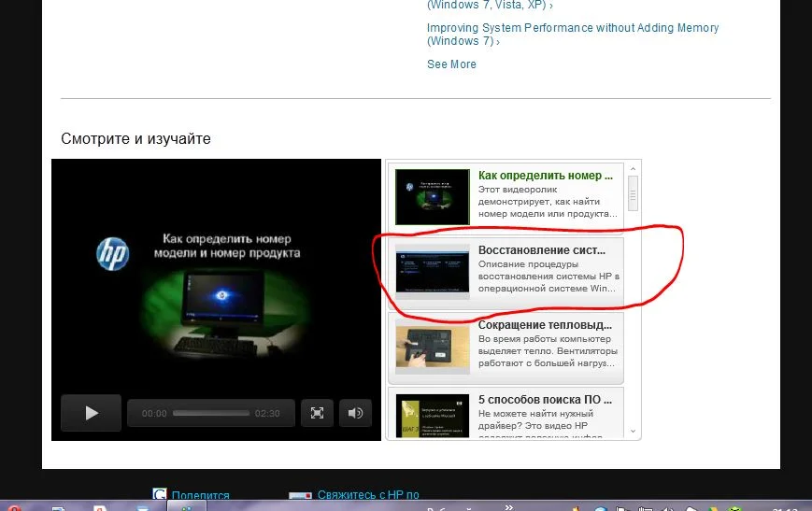812x511 pixels.
Task: Seek on the video progress bar
Action: [x=211, y=413]
